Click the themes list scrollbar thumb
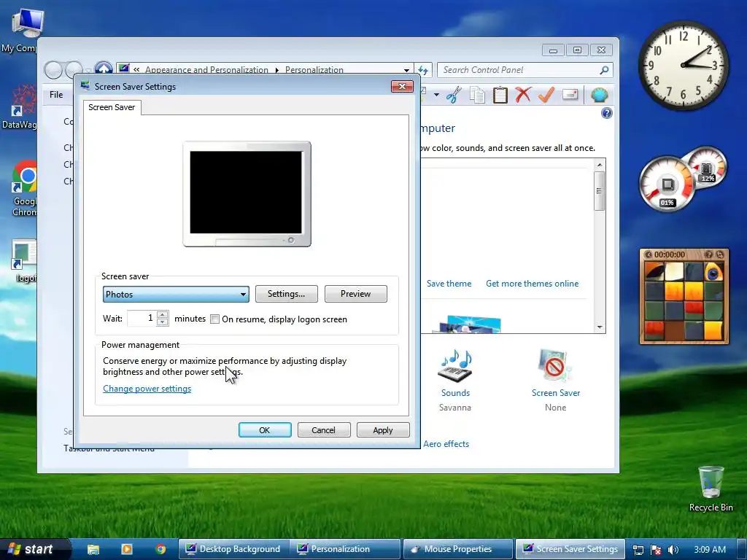Screen dimensions: 747x560 click(600, 191)
